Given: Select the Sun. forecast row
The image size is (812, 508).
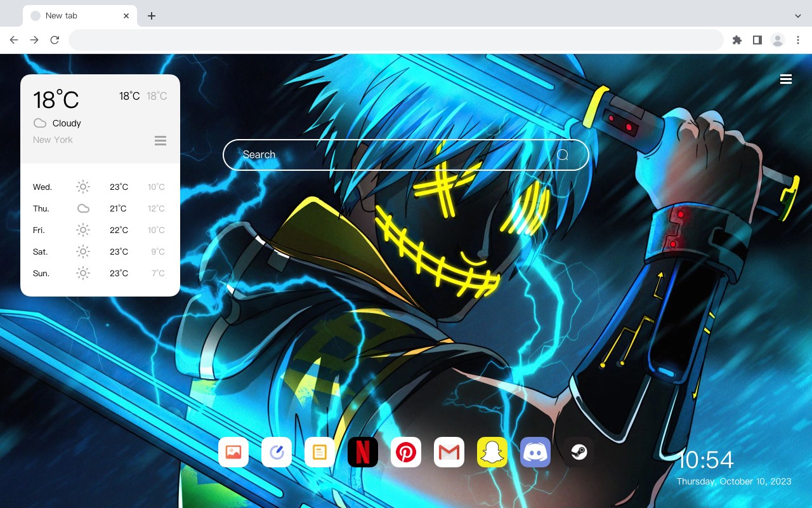Looking at the screenshot, I should click(x=100, y=273).
